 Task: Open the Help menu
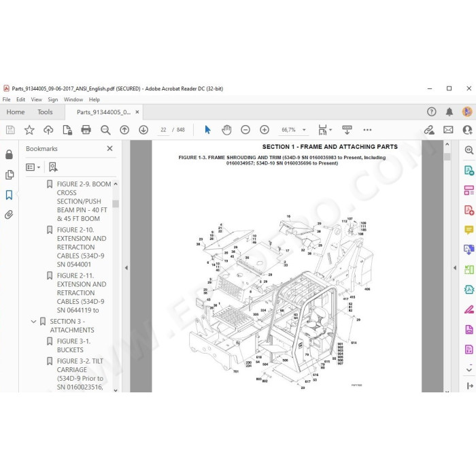point(94,99)
